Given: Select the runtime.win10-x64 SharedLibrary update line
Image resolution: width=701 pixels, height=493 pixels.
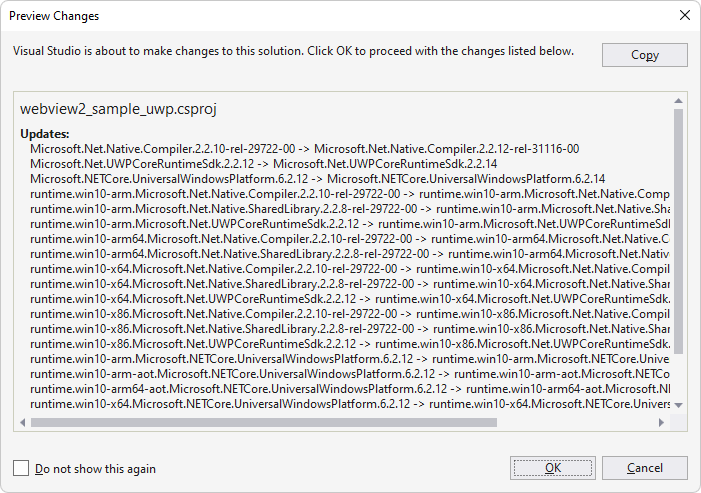Looking at the screenshot, I should click(x=350, y=284).
